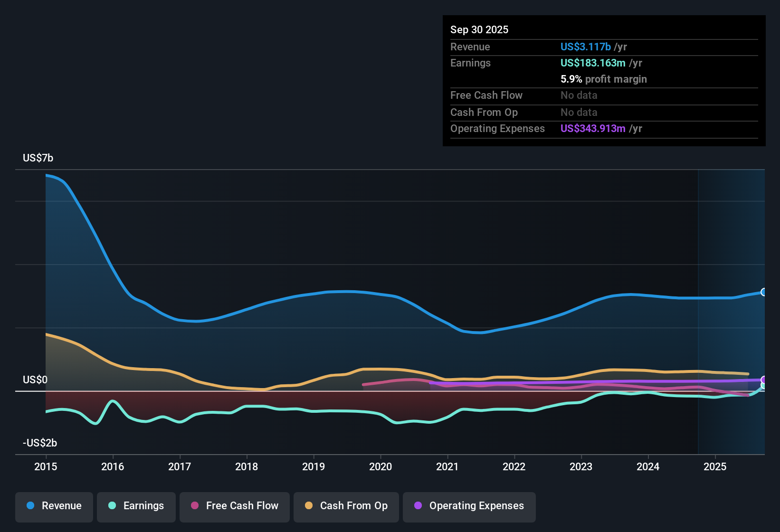780x532 pixels.
Task: Select the Revenue endpoint marker on the chart
Action: tap(764, 292)
